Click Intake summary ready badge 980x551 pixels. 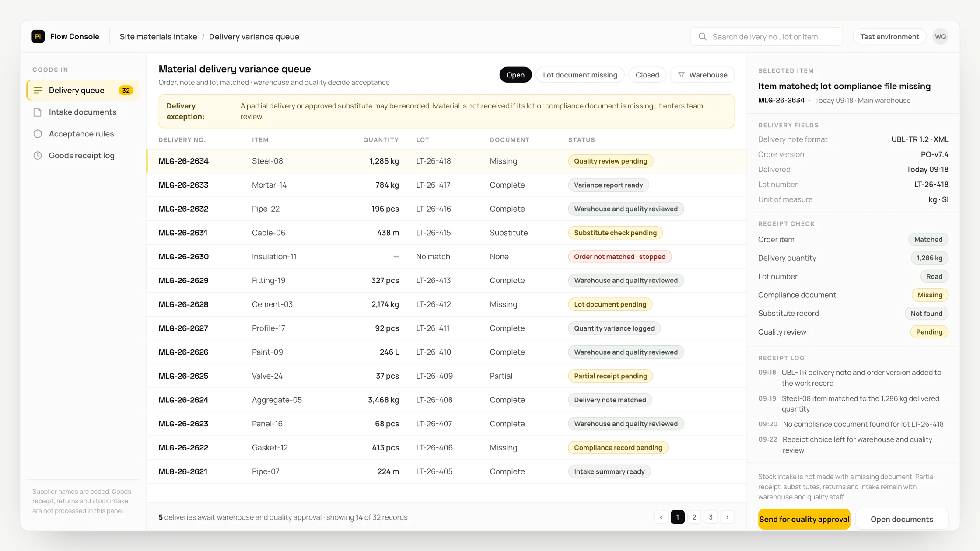609,472
